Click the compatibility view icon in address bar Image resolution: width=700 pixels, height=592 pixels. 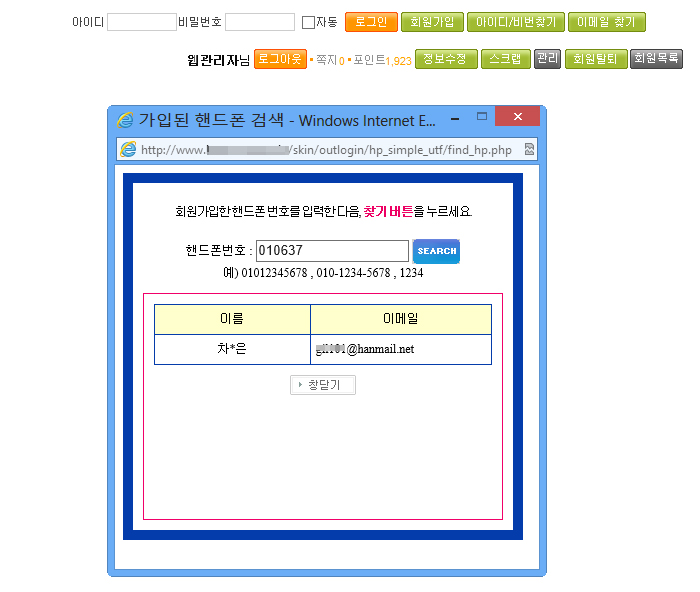tap(529, 149)
